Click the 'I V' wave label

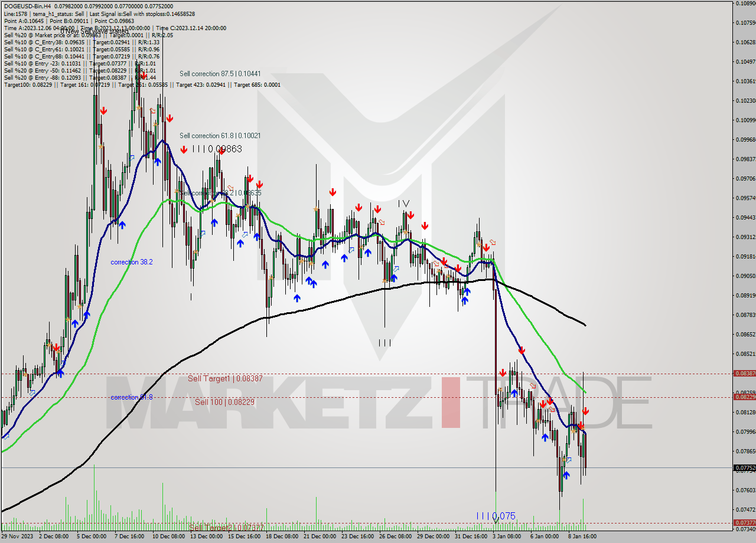pyautogui.click(x=403, y=204)
